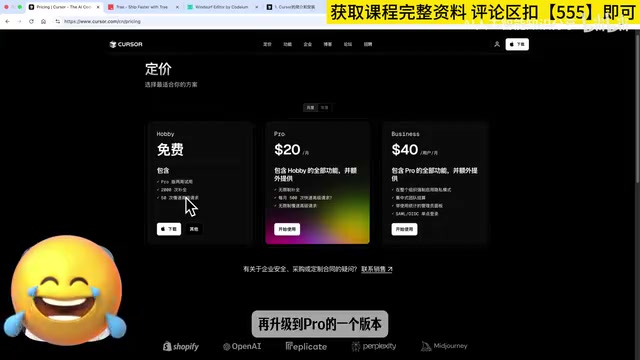Click the Business plan title
Viewport: 640px width, 360px height.
point(405,134)
